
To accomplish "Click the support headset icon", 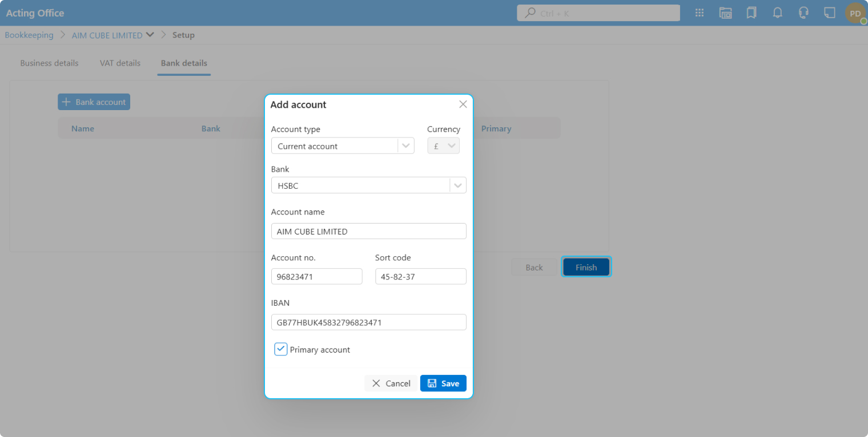I will point(803,13).
